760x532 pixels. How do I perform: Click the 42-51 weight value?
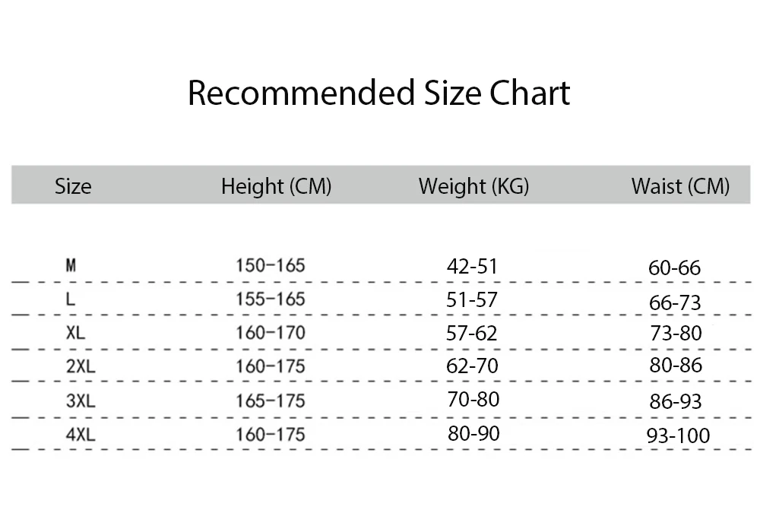pos(472,266)
